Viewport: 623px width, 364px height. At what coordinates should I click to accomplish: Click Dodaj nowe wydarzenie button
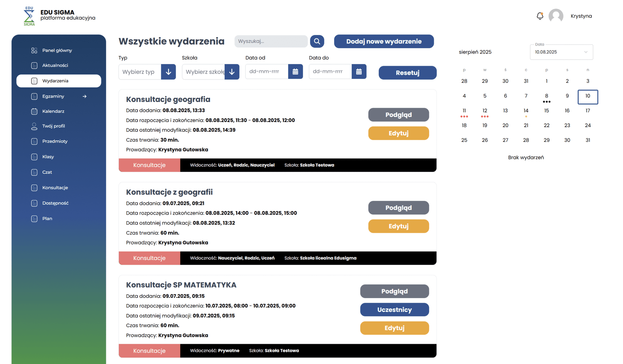384,41
